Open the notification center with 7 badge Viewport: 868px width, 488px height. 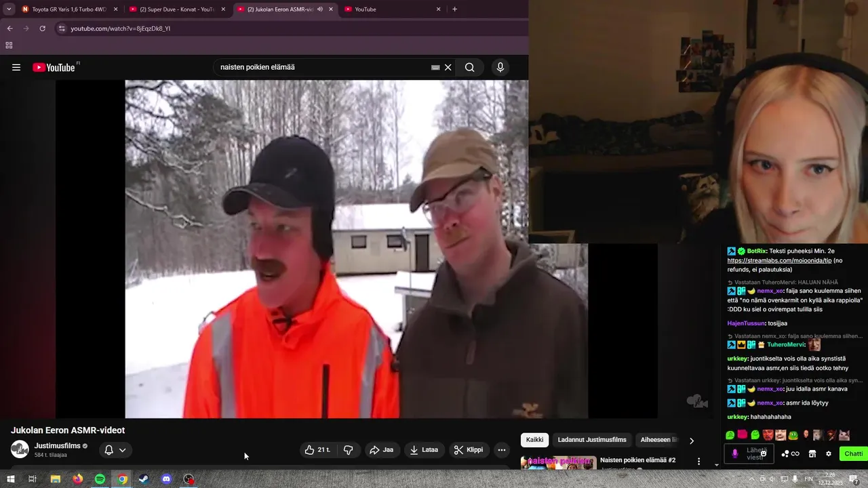click(854, 479)
